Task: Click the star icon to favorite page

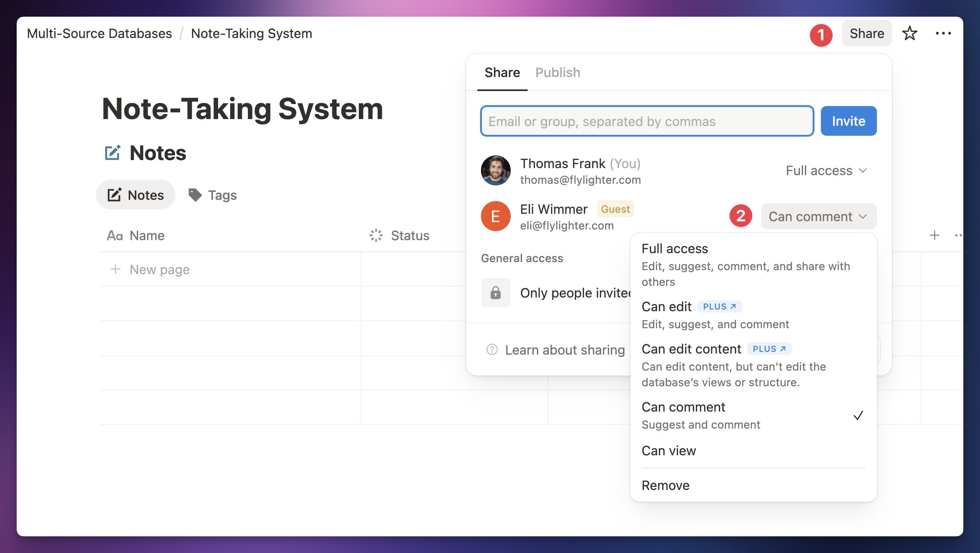Action: [909, 33]
